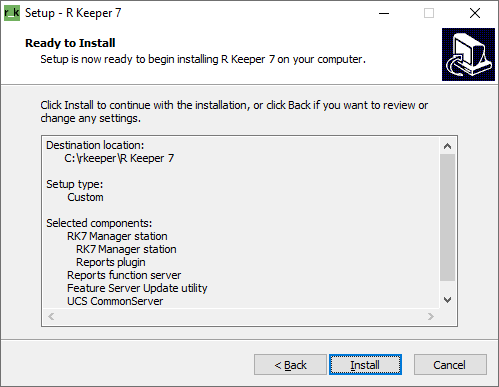499x387 pixels.
Task: Select the UCS CommonServer line
Action: [x=115, y=301]
